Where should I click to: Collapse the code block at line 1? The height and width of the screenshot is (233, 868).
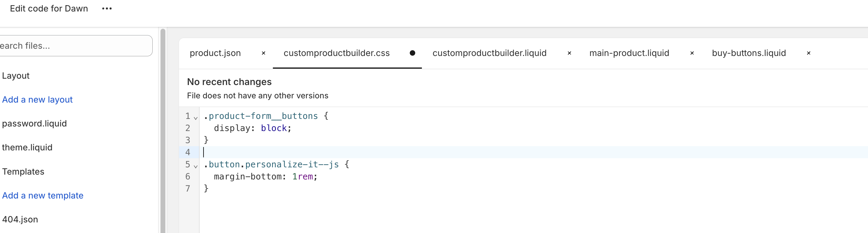196,117
